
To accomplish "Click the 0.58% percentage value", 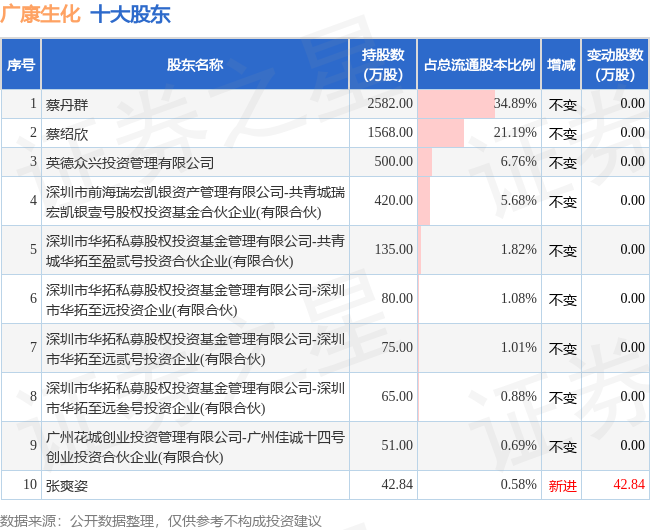I will tap(519, 484).
